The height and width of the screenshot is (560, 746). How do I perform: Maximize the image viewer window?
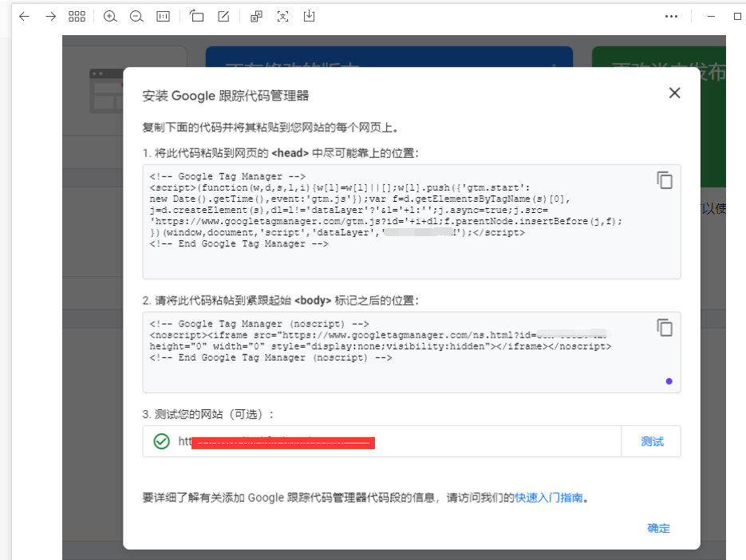pos(737,17)
